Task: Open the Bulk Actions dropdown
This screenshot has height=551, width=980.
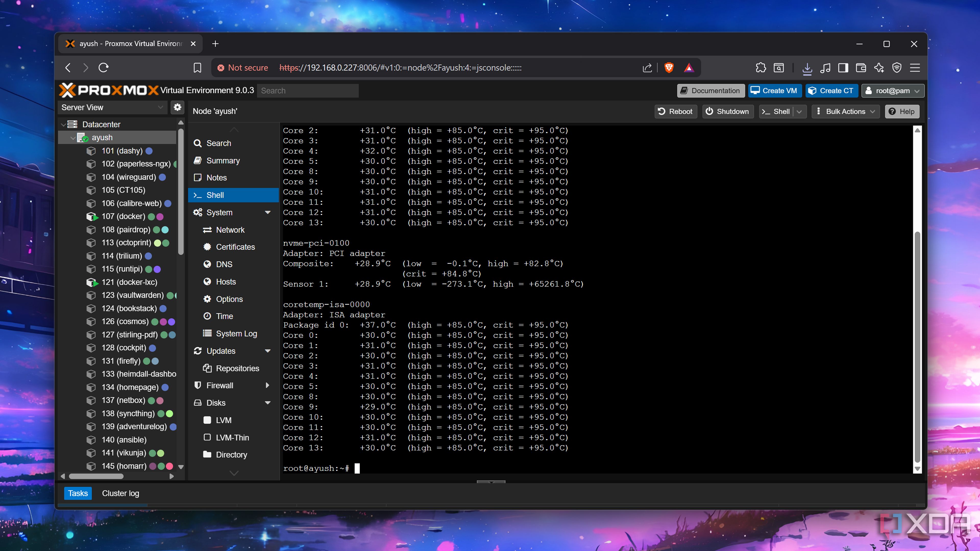Action: point(845,111)
